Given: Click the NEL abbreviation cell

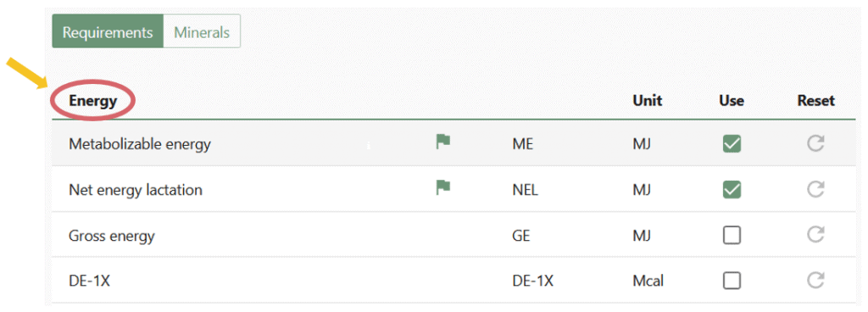Looking at the screenshot, I should pyautogui.click(x=526, y=190).
